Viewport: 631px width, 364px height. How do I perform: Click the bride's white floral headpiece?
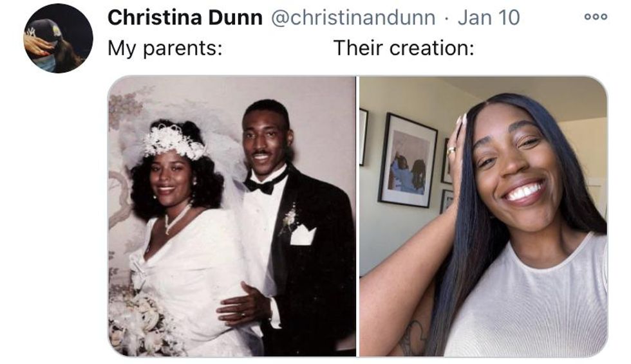(x=173, y=141)
